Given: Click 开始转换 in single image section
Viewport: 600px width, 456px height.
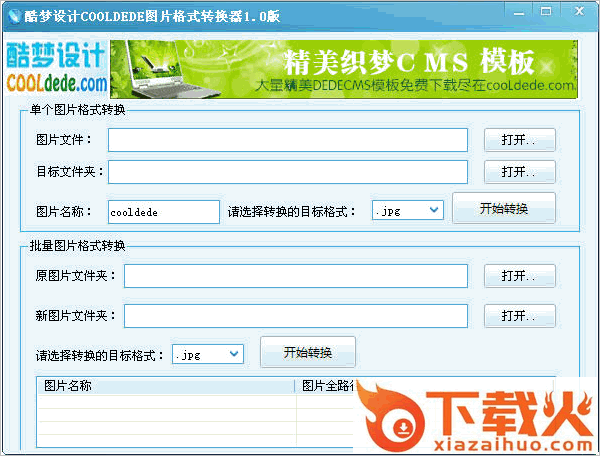Looking at the screenshot, I should (x=504, y=208).
